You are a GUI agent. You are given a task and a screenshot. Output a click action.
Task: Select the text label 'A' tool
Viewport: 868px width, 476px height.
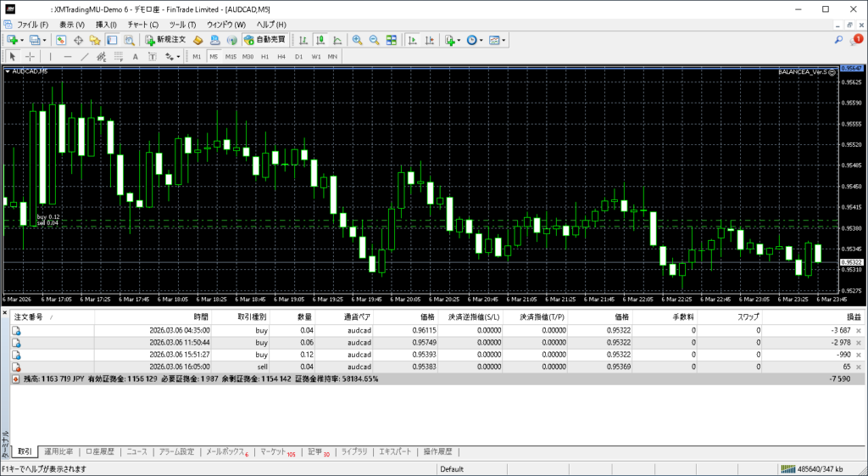[136, 56]
